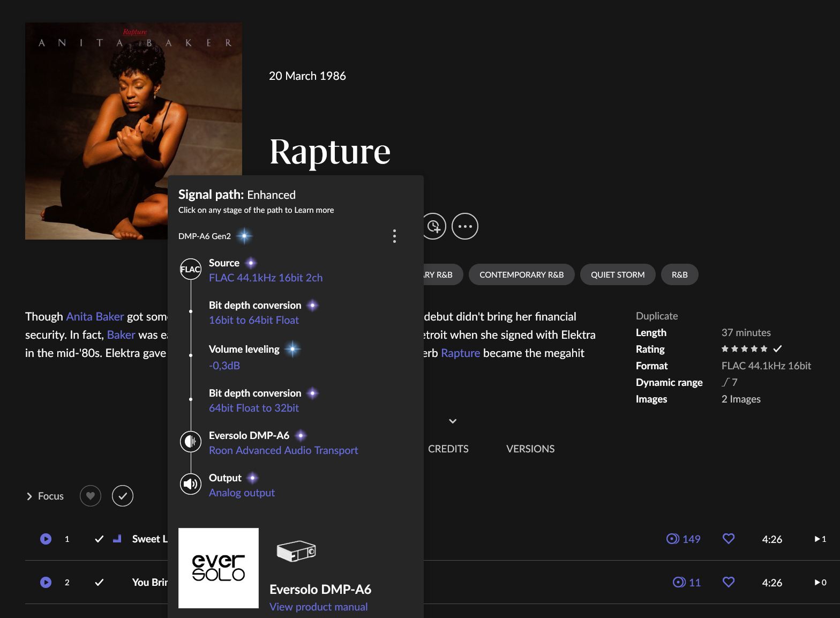Click the heart icon on track 1
The width and height of the screenshot is (840, 618).
click(728, 539)
